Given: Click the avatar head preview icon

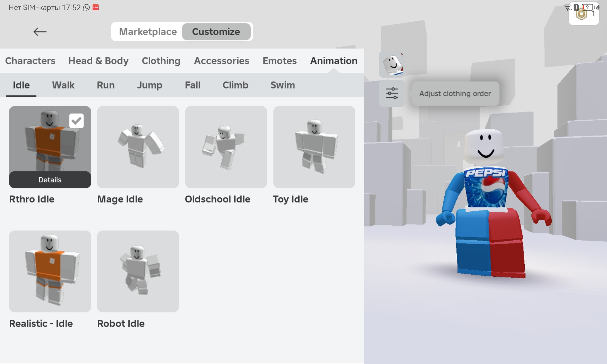Looking at the screenshot, I should coord(392,64).
